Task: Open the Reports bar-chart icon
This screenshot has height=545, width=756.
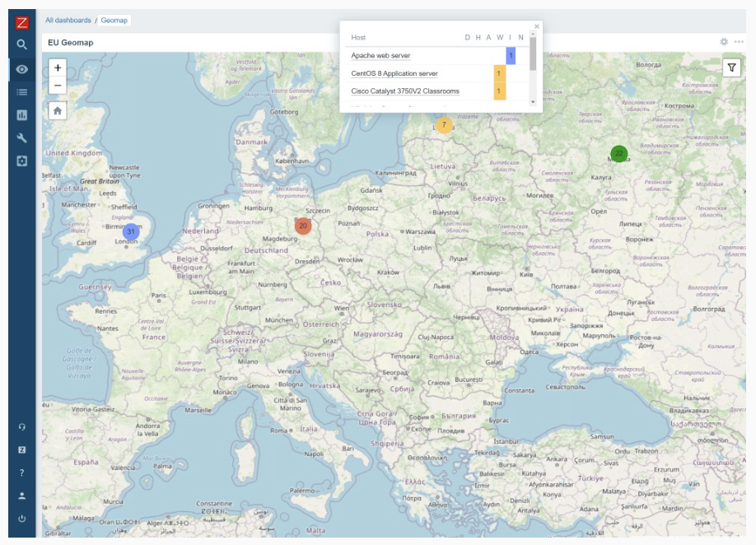Action: click(x=22, y=115)
